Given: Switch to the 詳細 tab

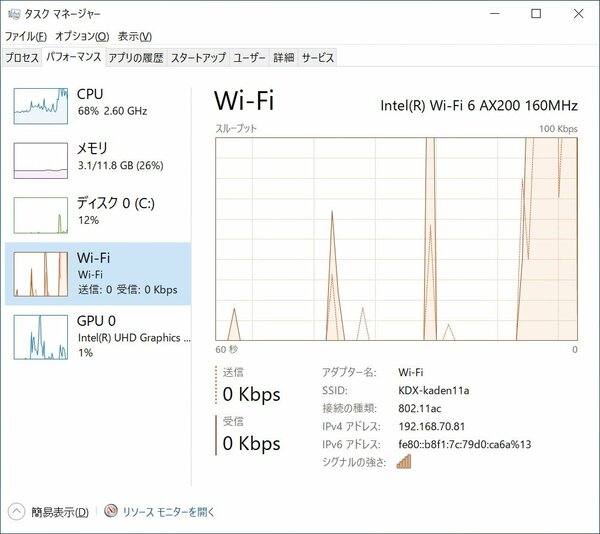Looking at the screenshot, I should 284,58.
